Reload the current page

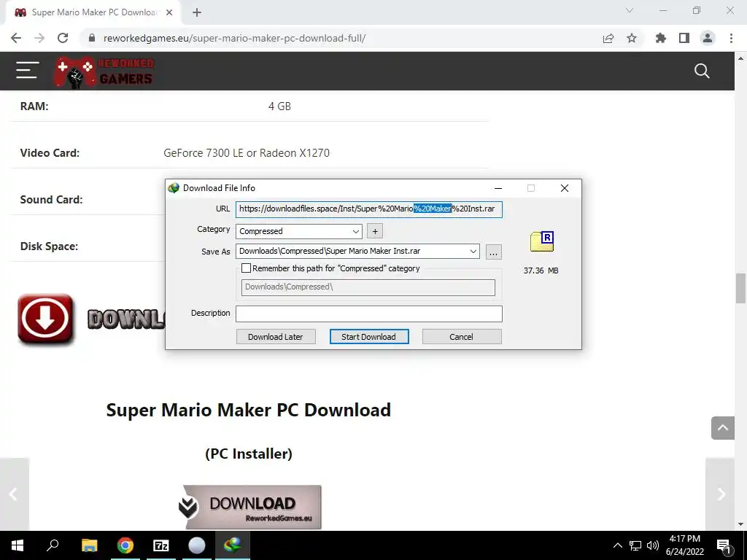63,38
